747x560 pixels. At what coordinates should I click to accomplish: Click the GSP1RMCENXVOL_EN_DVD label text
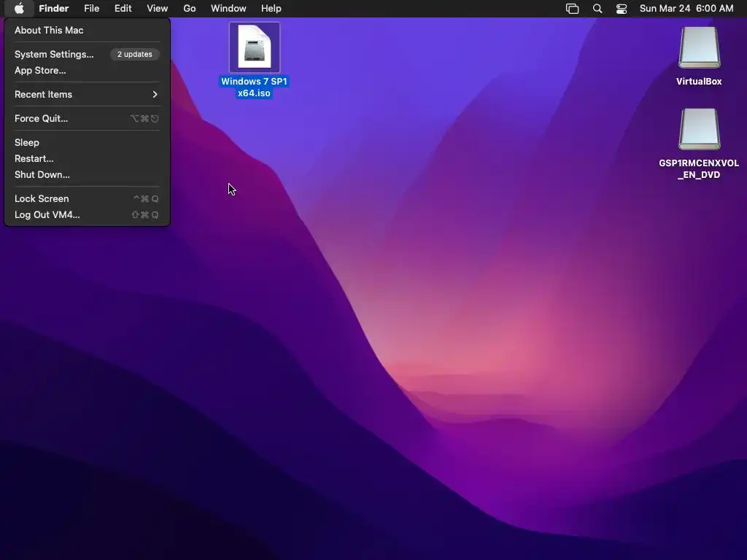pyautogui.click(x=699, y=169)
